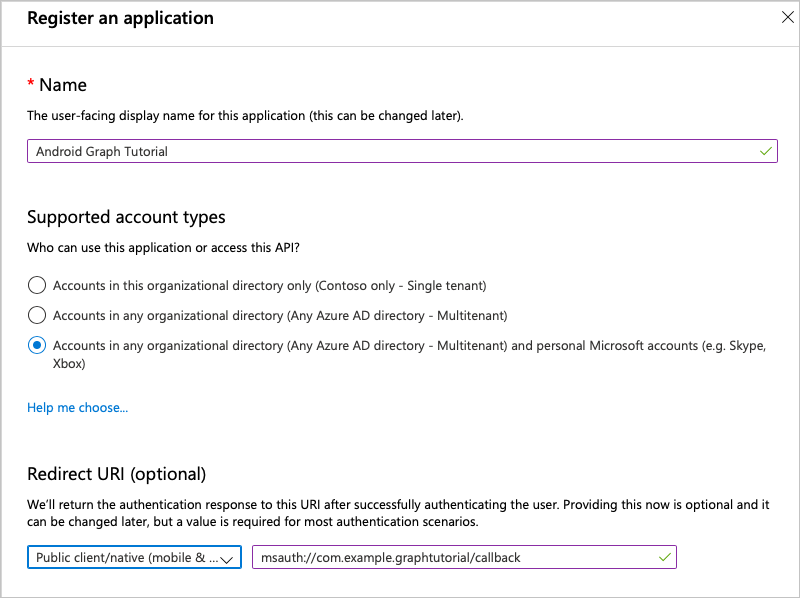Click the Register an application title
Viewport: 800px width, 598px height.
point(120,18)
